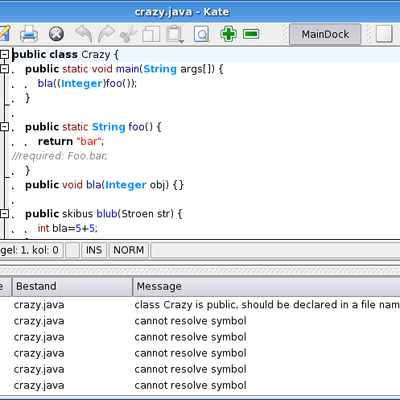Viewport: 400px width, 400px height.
Task: Click the Cut scissors icon
Action: [x=128, y=34]
